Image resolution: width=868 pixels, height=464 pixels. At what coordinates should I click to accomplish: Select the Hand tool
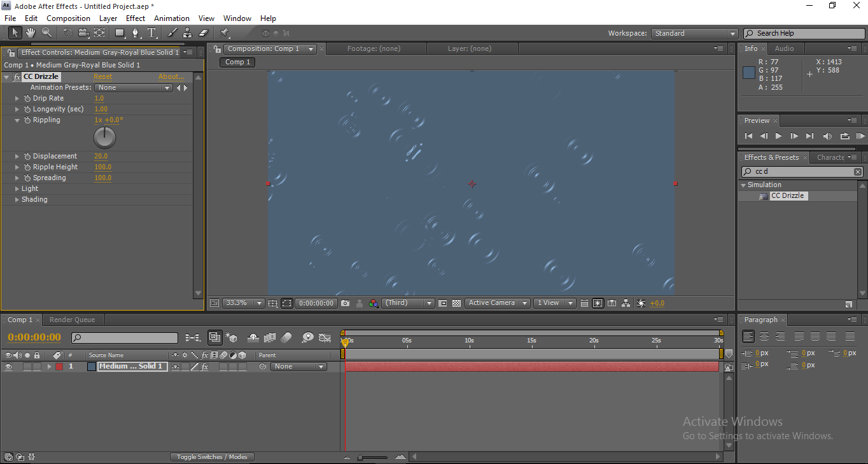click(x=31, y=32)
